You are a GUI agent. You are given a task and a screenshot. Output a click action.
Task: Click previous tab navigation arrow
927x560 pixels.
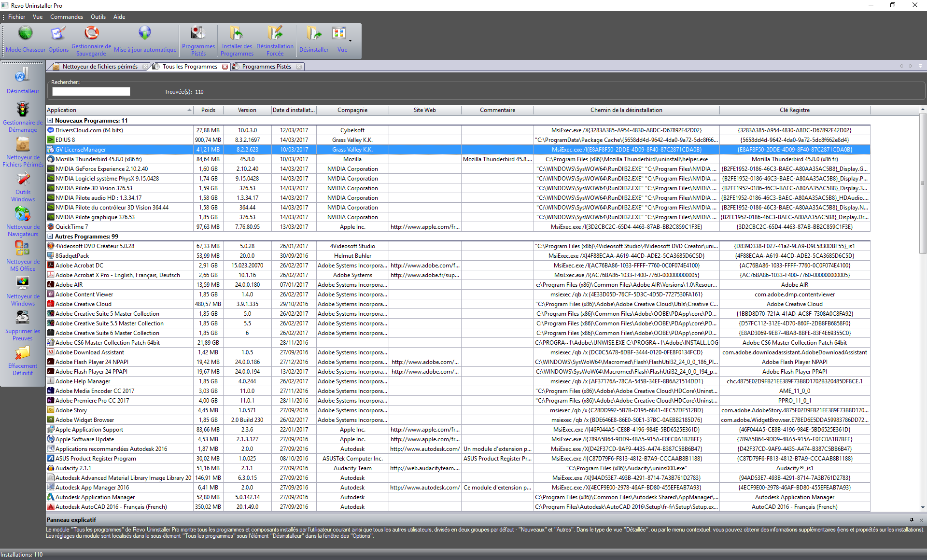point(901,66)
